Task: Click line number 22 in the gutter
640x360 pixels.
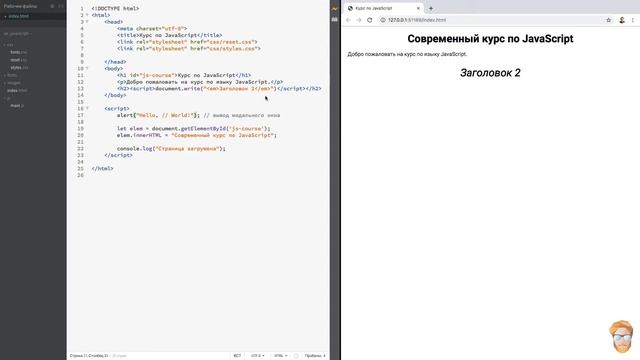Action: [80, 149]
